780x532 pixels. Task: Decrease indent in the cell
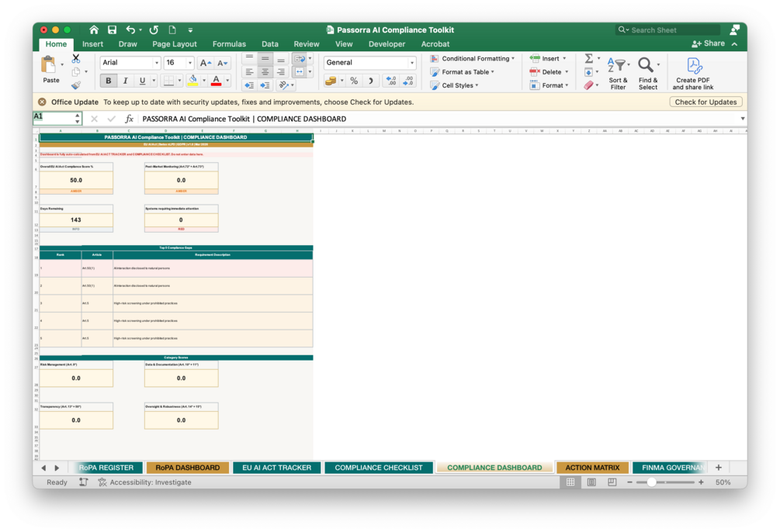(249, 85)
